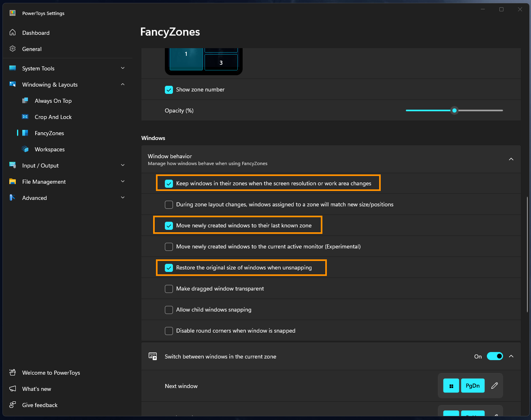
Task: Click the PgDn key badge for Next window
Action: click(473, 386)
